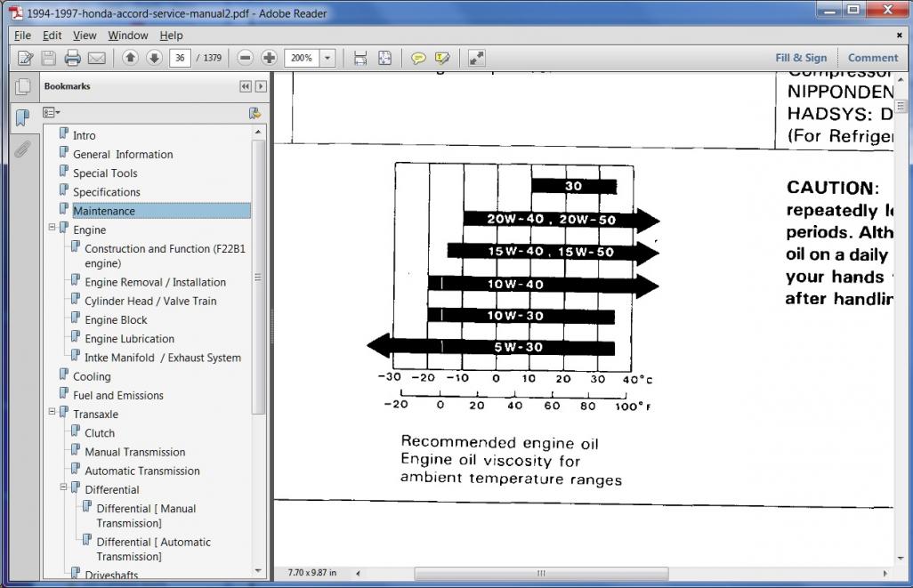913x588 pixels.
Task: Open the Window menu
Action: pos(128,36)
